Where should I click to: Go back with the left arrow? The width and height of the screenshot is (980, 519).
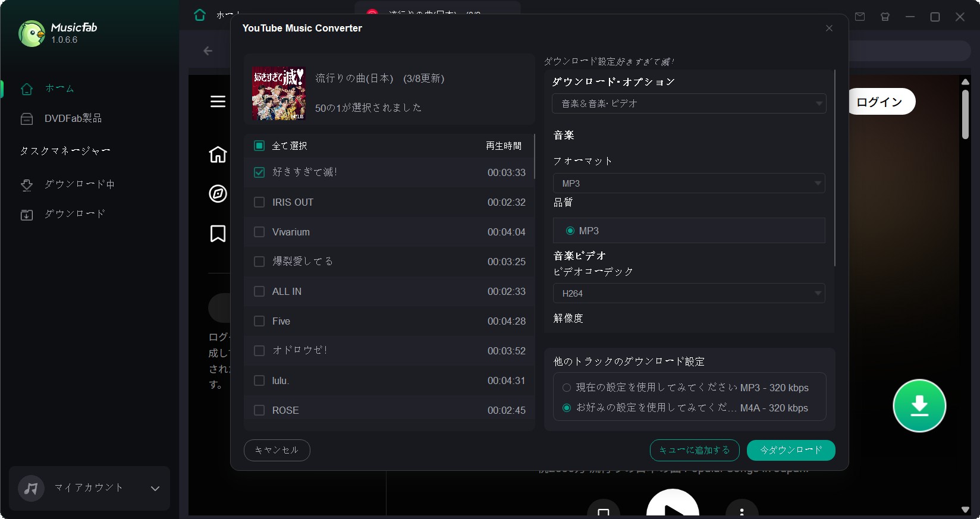(x=208, y=51)
